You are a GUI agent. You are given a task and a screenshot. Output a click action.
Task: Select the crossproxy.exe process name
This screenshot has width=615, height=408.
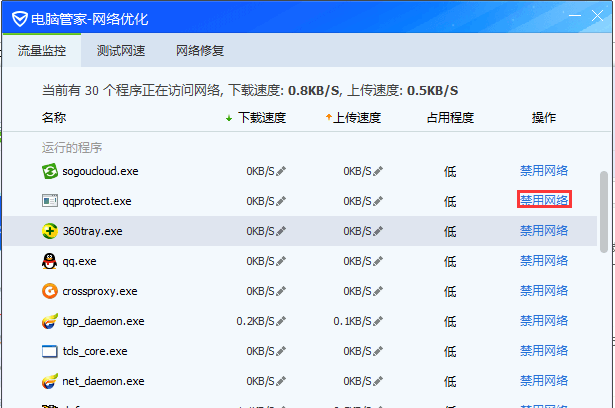click(x=100, y=291)
